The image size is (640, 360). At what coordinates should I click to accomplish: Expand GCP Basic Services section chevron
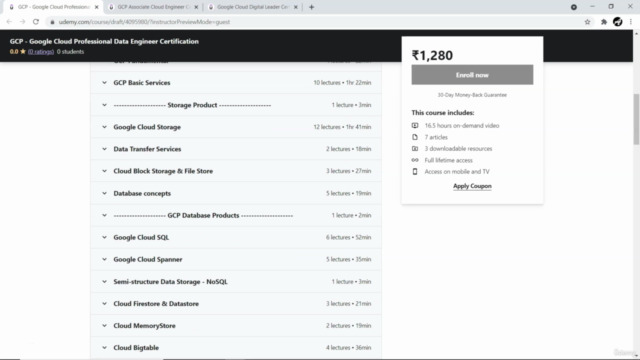pos(104,82)
